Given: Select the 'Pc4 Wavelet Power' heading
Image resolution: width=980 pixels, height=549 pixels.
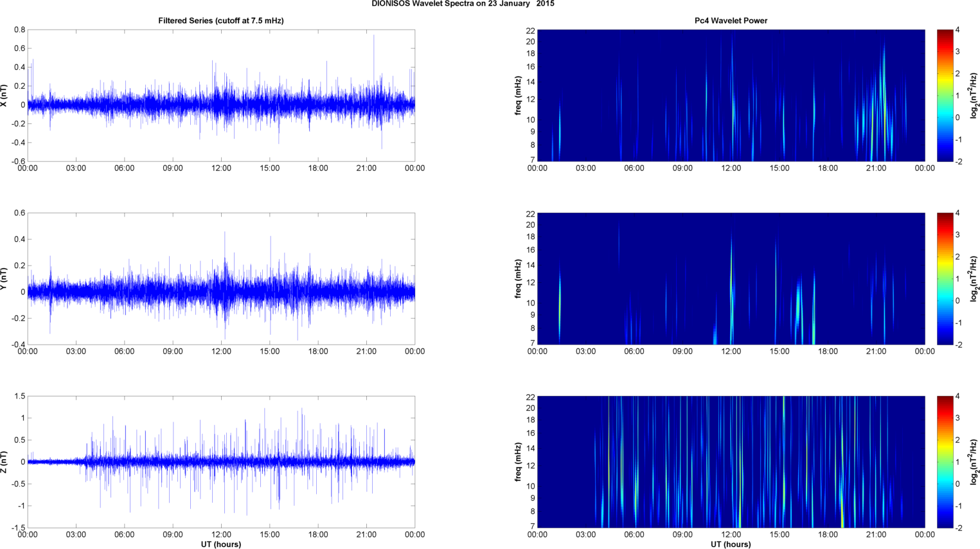Looking at the screenshot, I should [x=731, y=21].
